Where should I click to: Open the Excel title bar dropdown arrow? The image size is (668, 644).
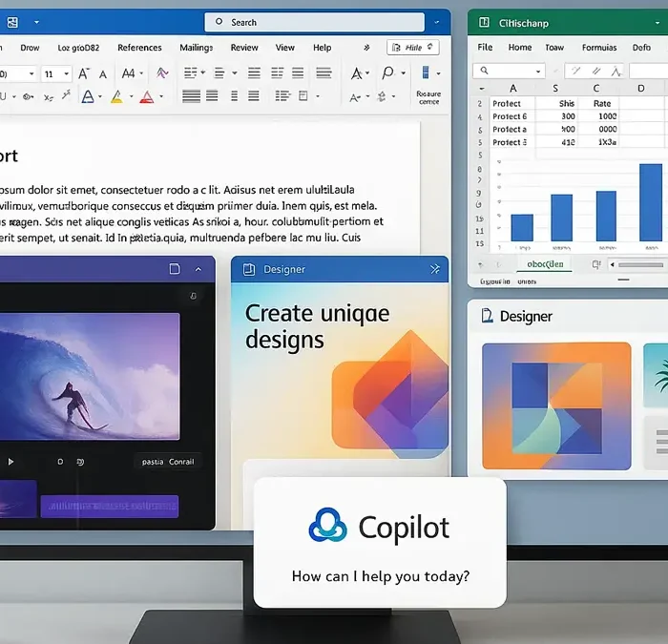[x=658, y=23]
